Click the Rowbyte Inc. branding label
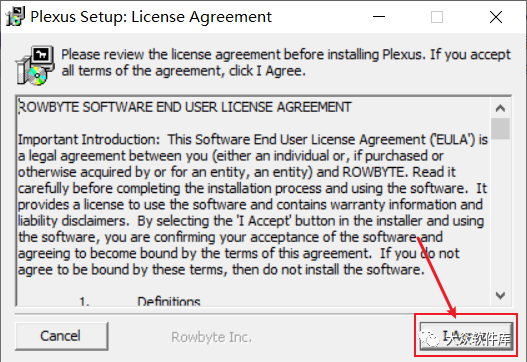The width and height of the screenshot is (527, 362). click(211, 337)
